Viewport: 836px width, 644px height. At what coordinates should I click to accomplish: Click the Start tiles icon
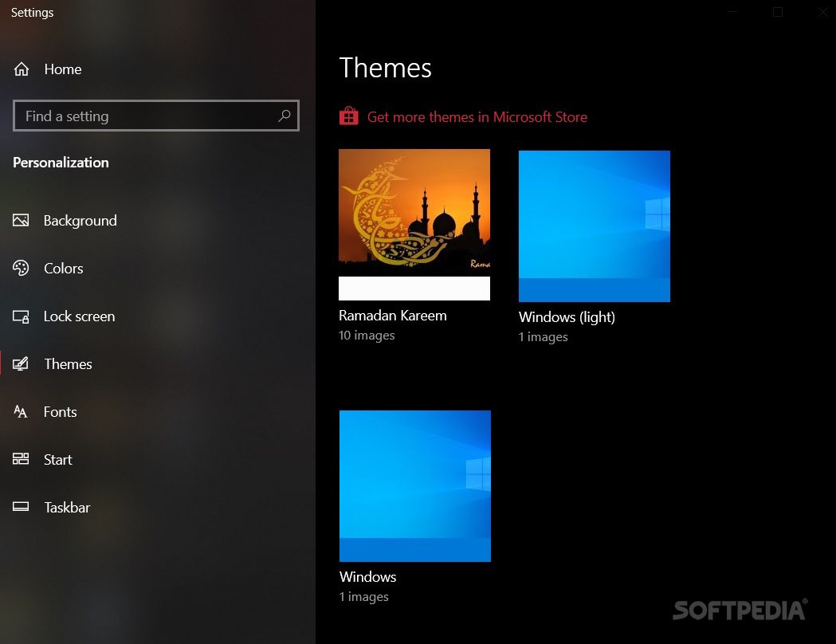[x=21, y=459]
